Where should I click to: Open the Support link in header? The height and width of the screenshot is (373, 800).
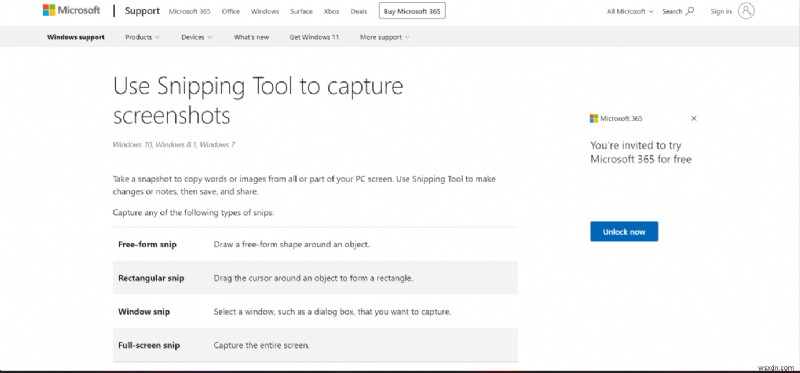tap(142, 11)
